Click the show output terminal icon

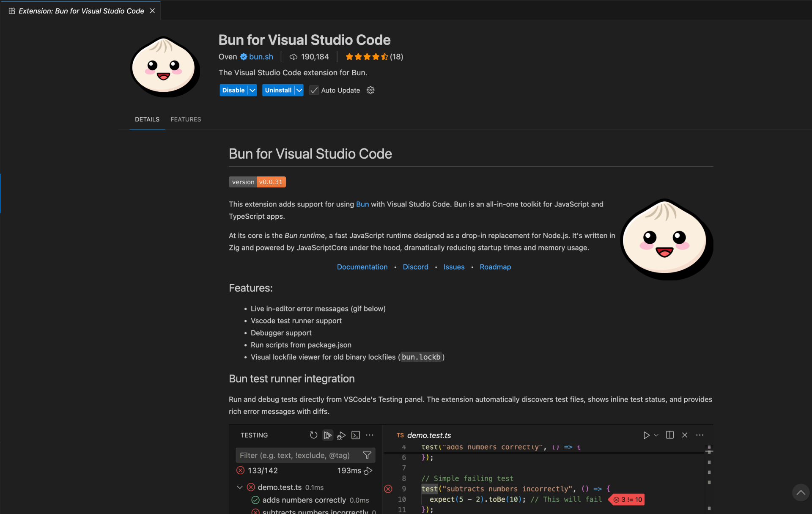[x=356, y=435]
